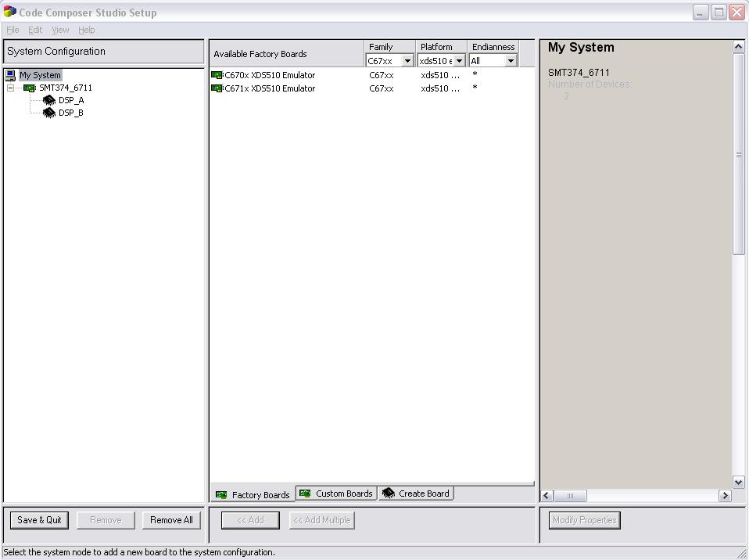Click scroll right arrow in My System panel
The width and height of the screenshot is (749, 560).
tap(725, 496)
